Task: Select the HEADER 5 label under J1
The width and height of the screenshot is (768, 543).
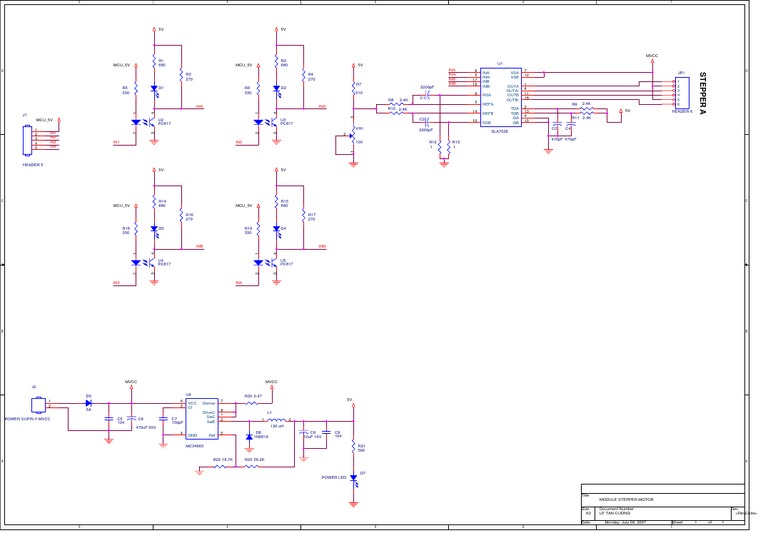Action: (x=33, y=165)
